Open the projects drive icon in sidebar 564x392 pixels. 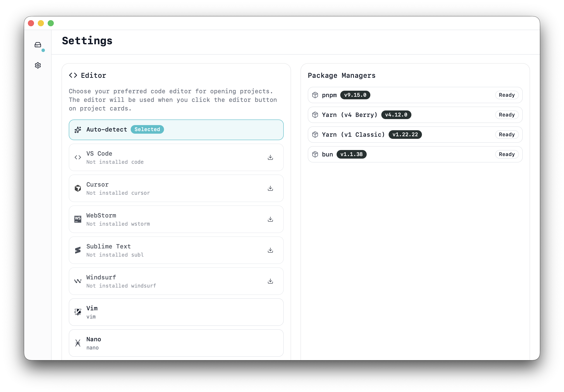tap(38, 45)
